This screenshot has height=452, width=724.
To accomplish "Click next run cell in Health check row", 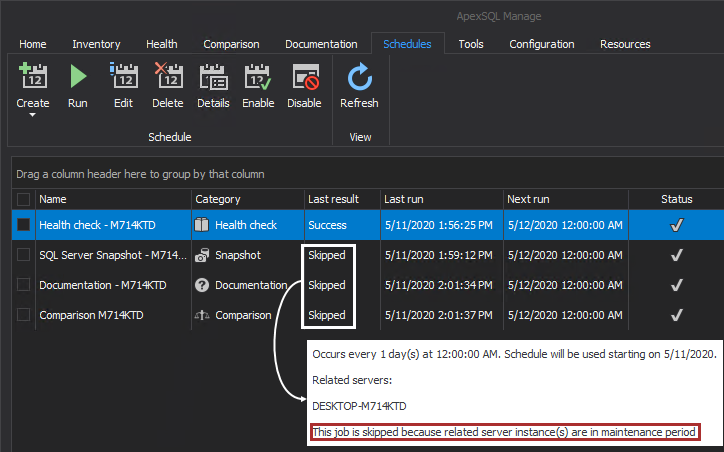I will [565, 225].
